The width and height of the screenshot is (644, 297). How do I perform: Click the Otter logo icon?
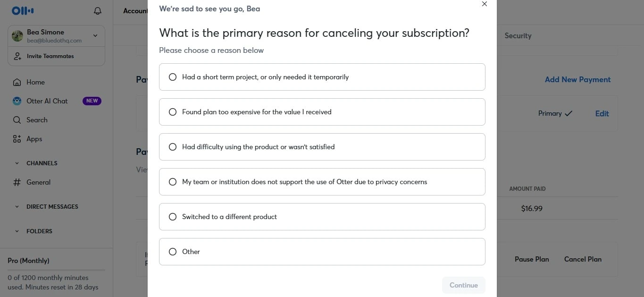[22, 11]
